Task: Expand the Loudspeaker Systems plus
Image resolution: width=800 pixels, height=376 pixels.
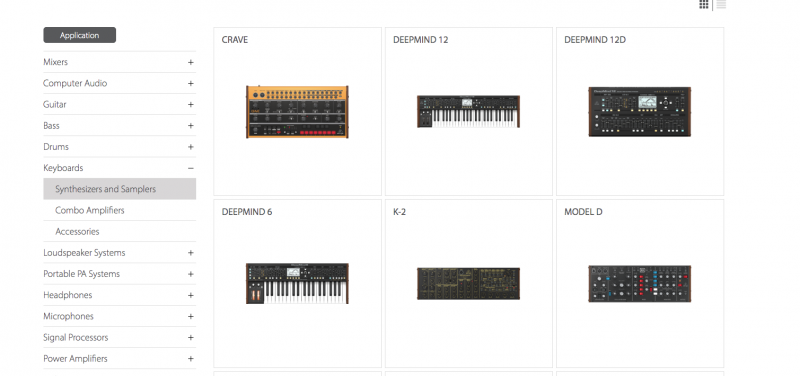Action: pyautogui.click(x=191, y=253)
